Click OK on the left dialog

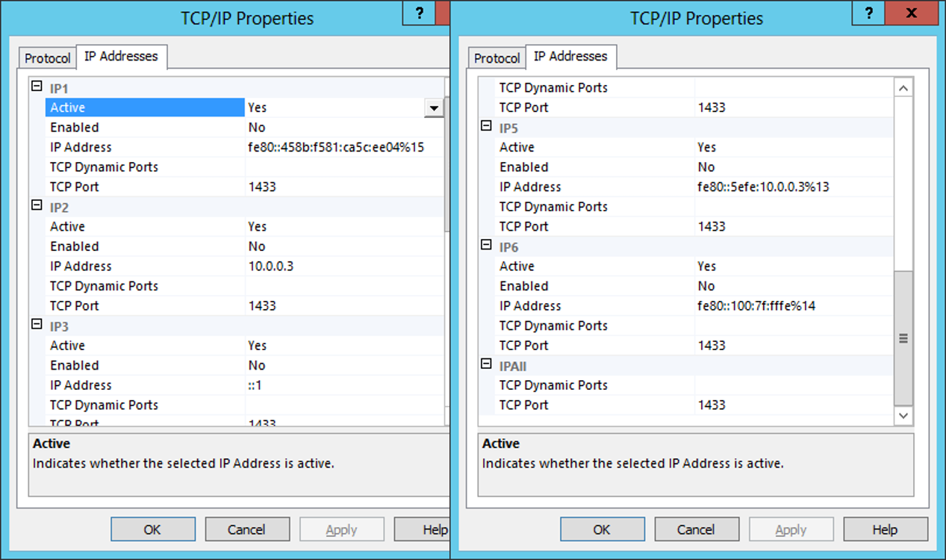[153, 529]
